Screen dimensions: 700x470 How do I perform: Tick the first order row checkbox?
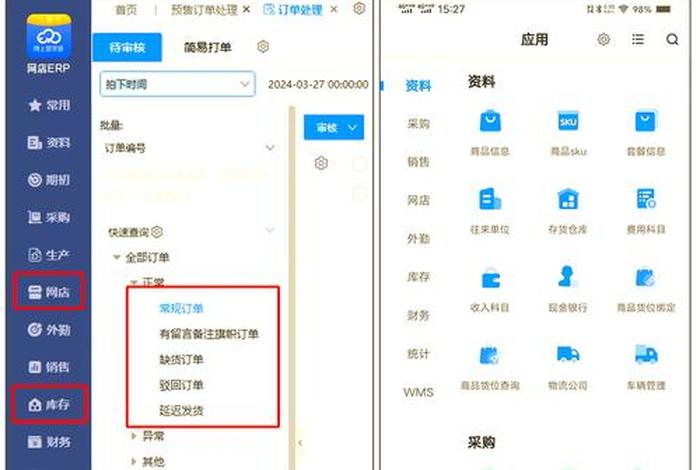point(359,194)
